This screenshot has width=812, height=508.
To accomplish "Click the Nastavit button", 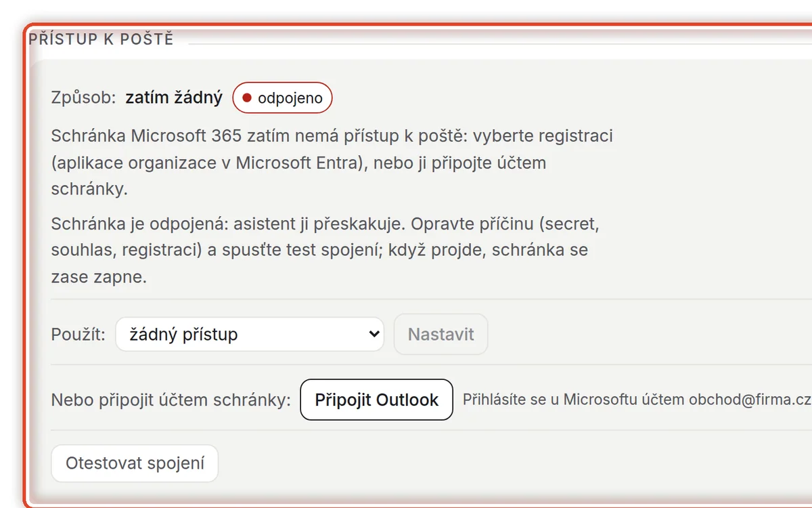I will [x=441, y=334].
